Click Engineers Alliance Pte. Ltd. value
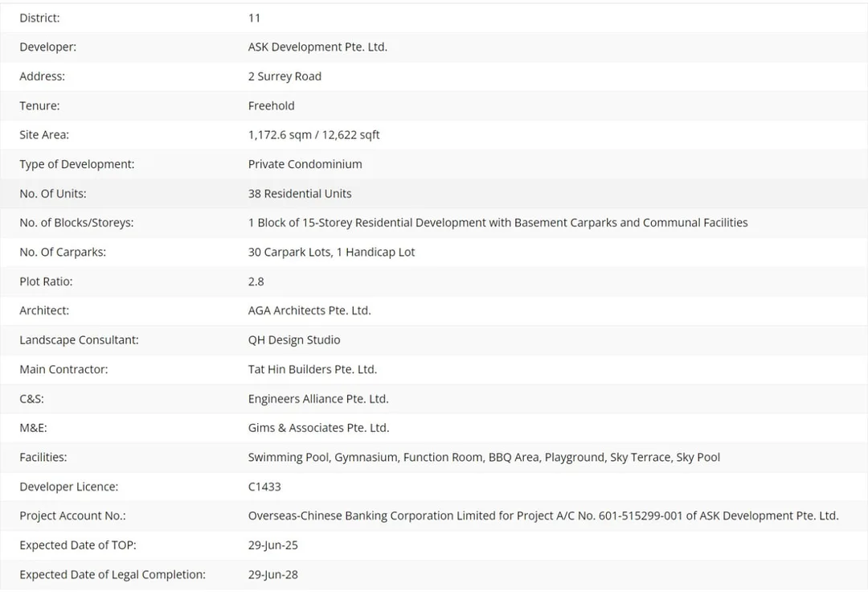 [317, 399]
